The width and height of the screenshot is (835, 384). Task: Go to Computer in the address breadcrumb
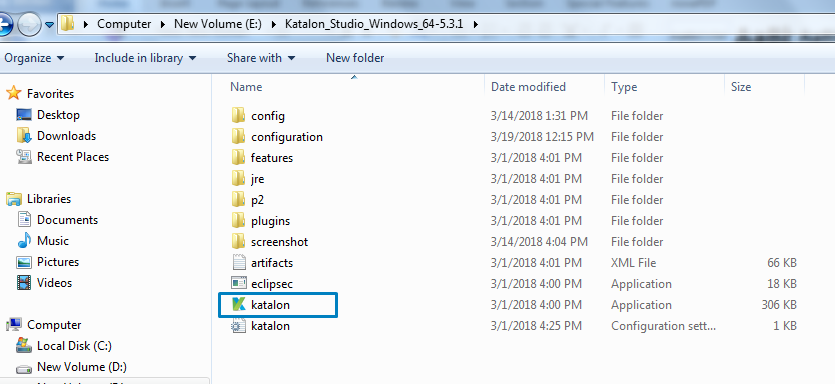124,24
